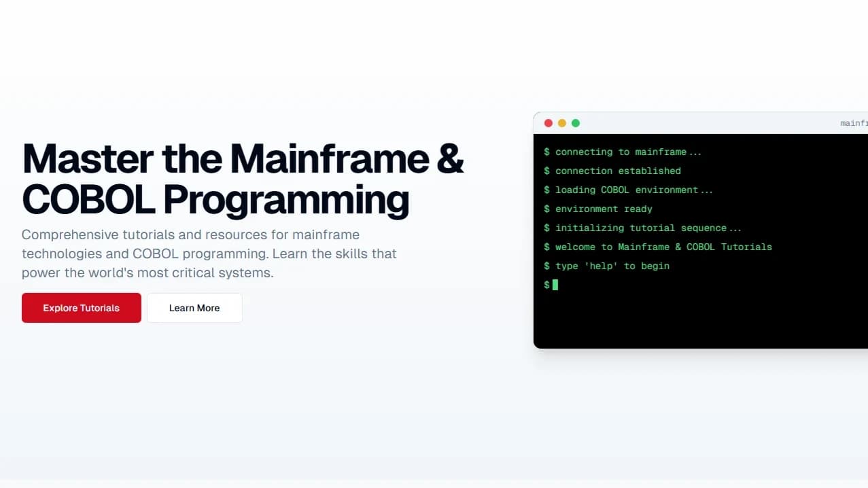Select the 'environment ready' terminal line
The image size is (868, 488).
[x=598, y=209]
